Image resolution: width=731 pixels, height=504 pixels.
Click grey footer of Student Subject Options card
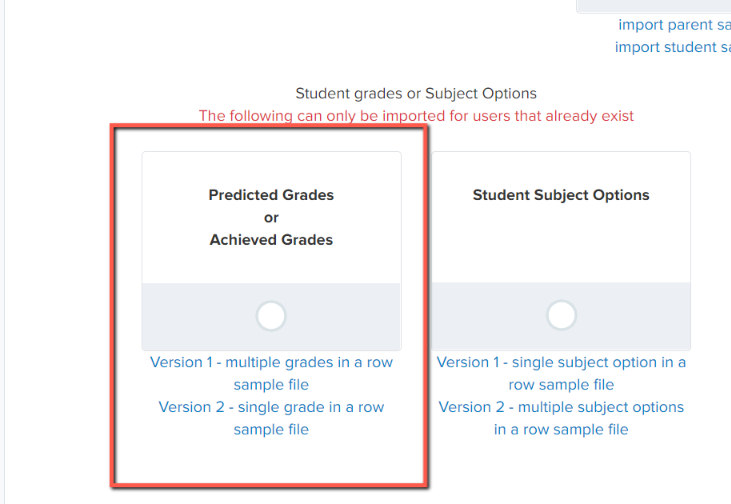[561, 316]
